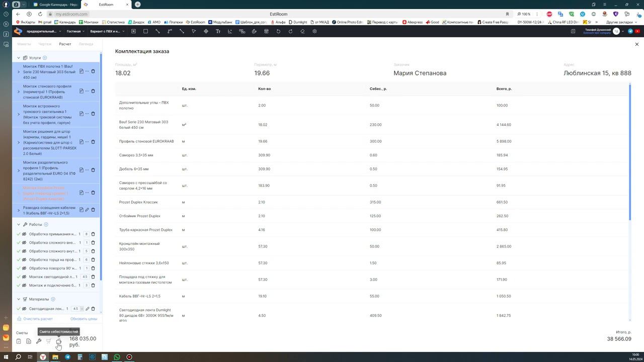Expand the Монтаж ПВХ полотна service row

coord(19,72)
